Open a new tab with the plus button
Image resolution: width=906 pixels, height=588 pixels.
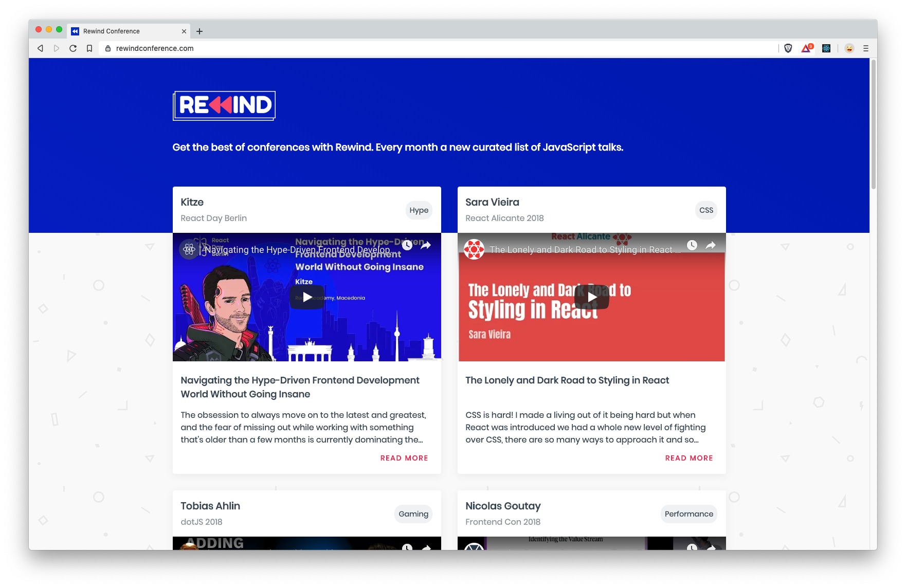pyautogui.click(x=200, y=31)
